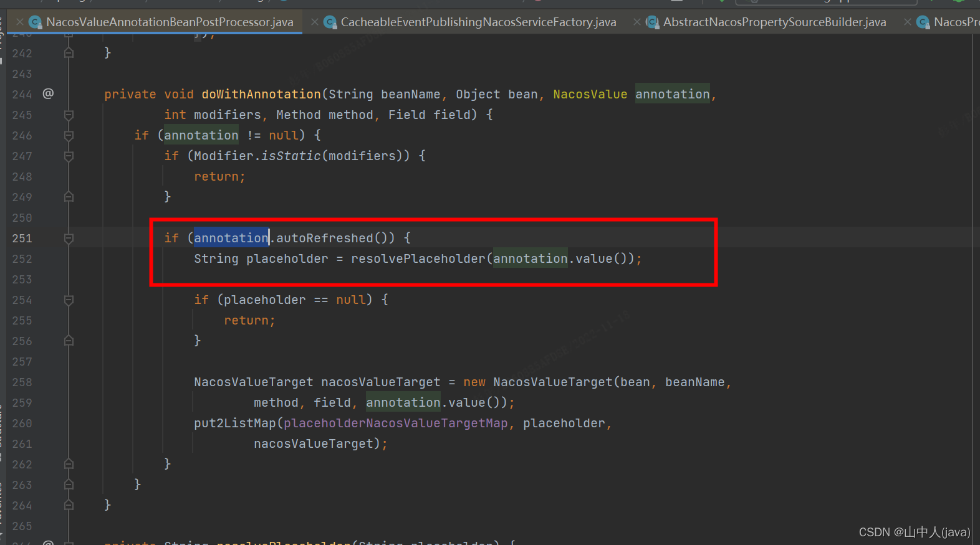
Task: Collapse method fold marker at line 245
Action: coord(69,115)
